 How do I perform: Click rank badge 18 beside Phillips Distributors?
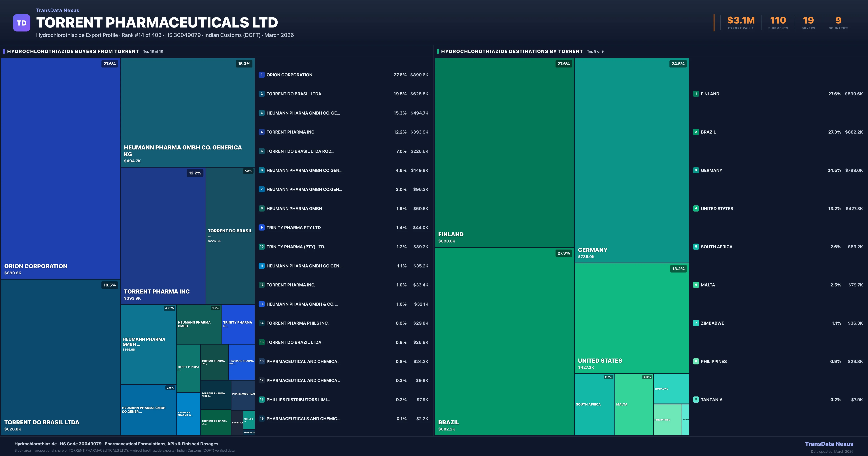261,399
